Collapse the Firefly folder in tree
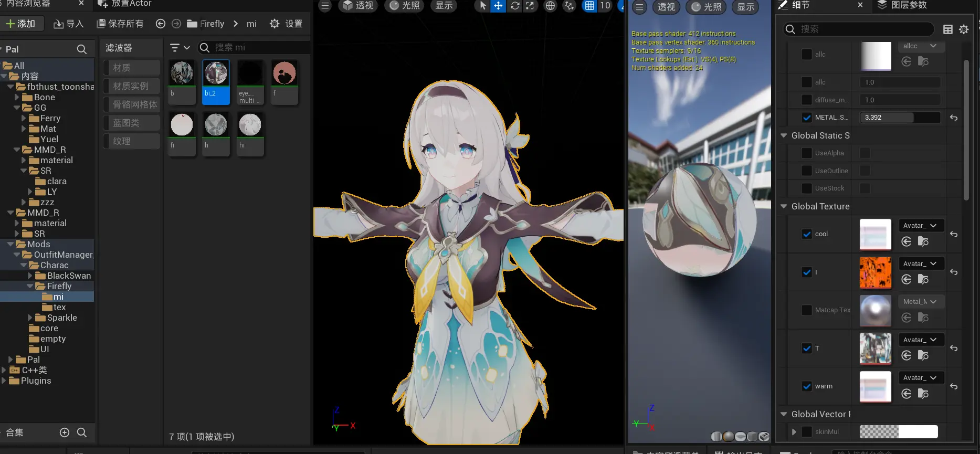The height and width of the screenshot is (454, 980). point(30,286)
